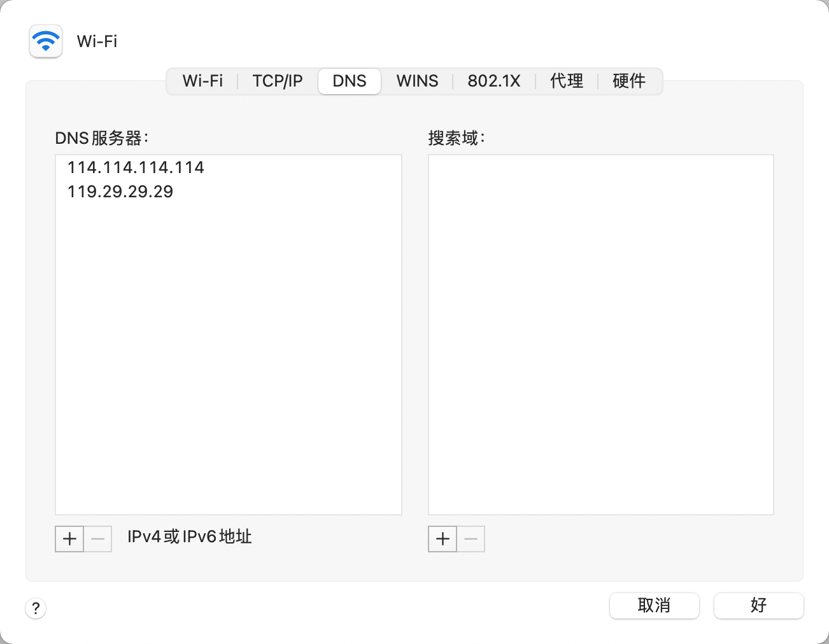The image size is (829, 644).
Task: Switch to the 802.1X tab
Action: 494,81
